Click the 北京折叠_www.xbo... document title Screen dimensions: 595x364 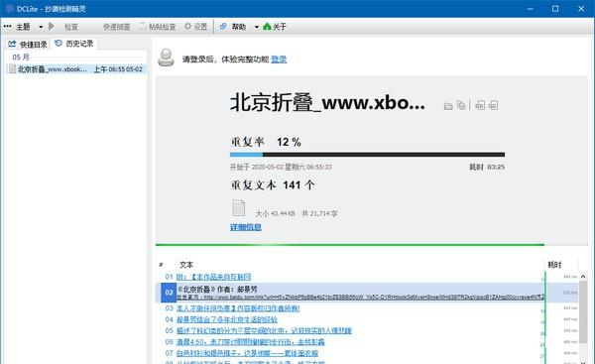coord(328,103)
